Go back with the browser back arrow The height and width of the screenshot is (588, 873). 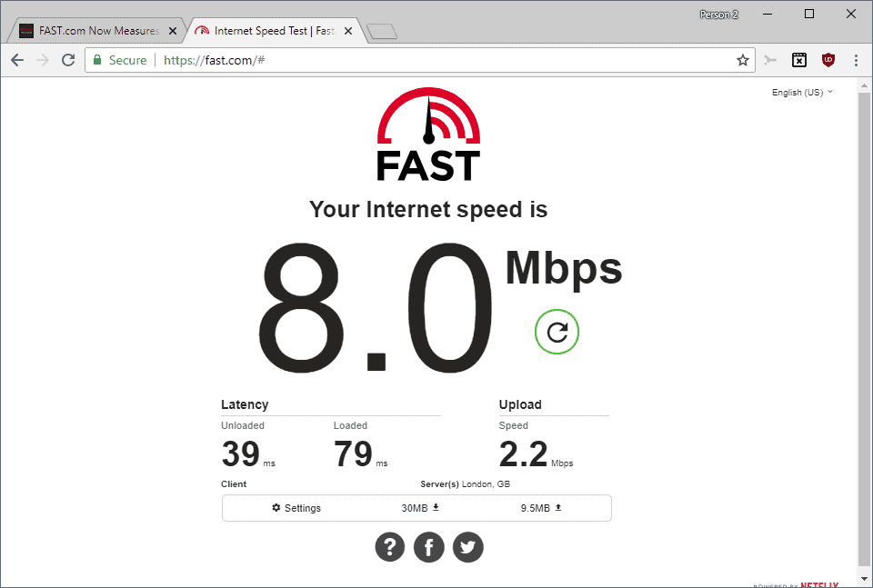(x=17, y=60)
